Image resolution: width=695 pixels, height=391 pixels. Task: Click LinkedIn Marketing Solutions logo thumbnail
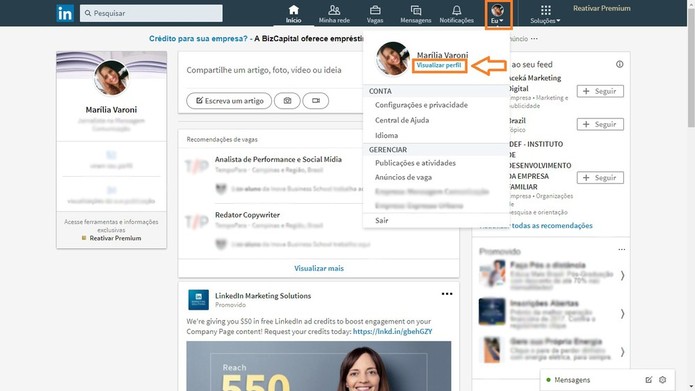(198, 300)
